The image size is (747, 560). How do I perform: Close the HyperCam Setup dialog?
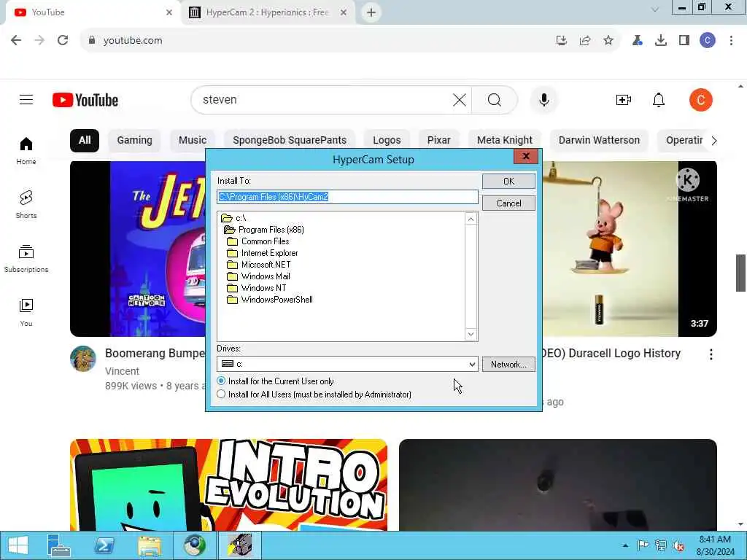click(526, 156)
